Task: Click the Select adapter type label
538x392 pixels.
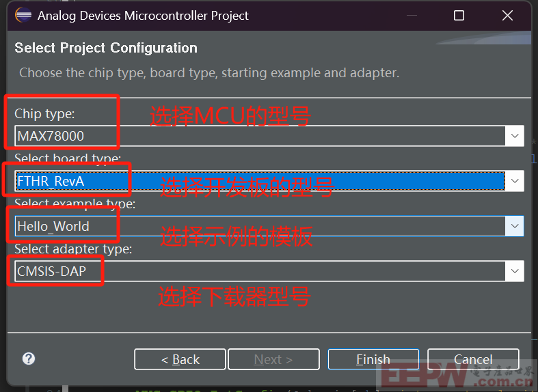Action: click(73, 249)
